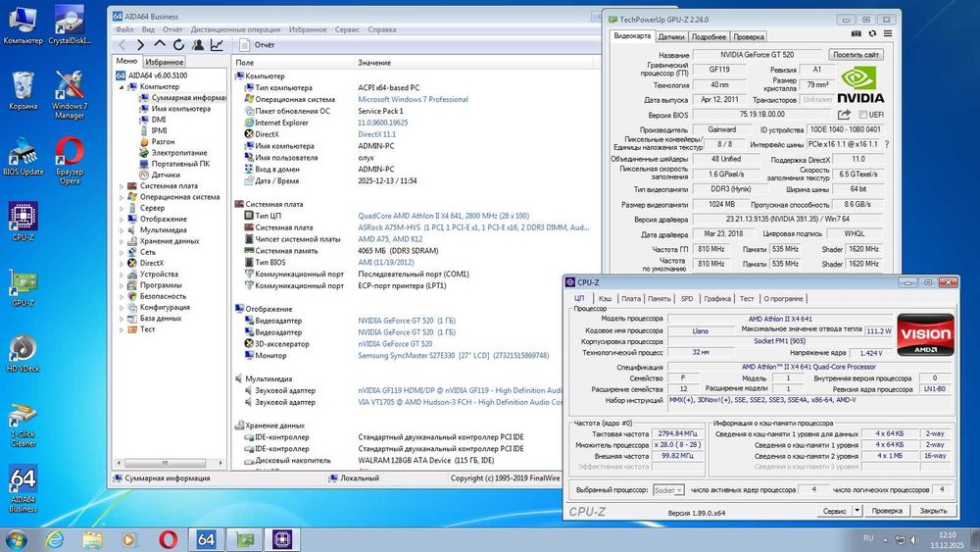Image resolution: width=980 pixels, height=552 pixels.
Task: Expand the Сервер tree node
Action: click(x=122, y=208)
